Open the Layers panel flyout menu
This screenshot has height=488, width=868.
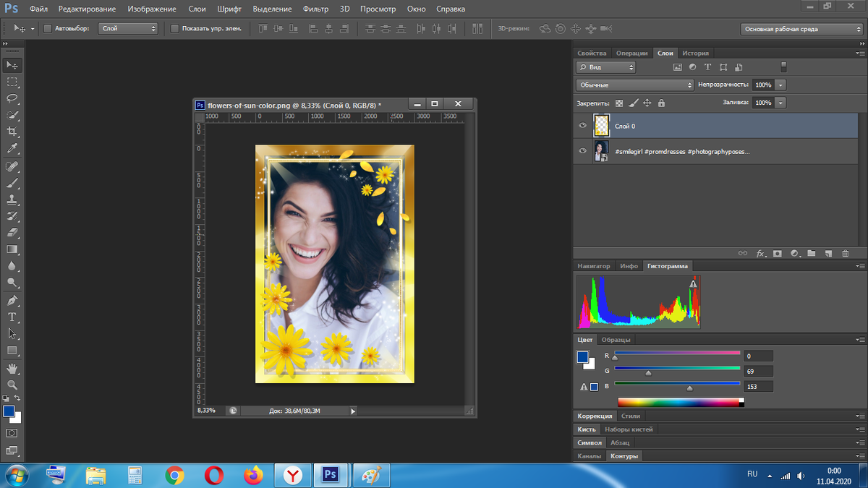(x=860, y=53)
